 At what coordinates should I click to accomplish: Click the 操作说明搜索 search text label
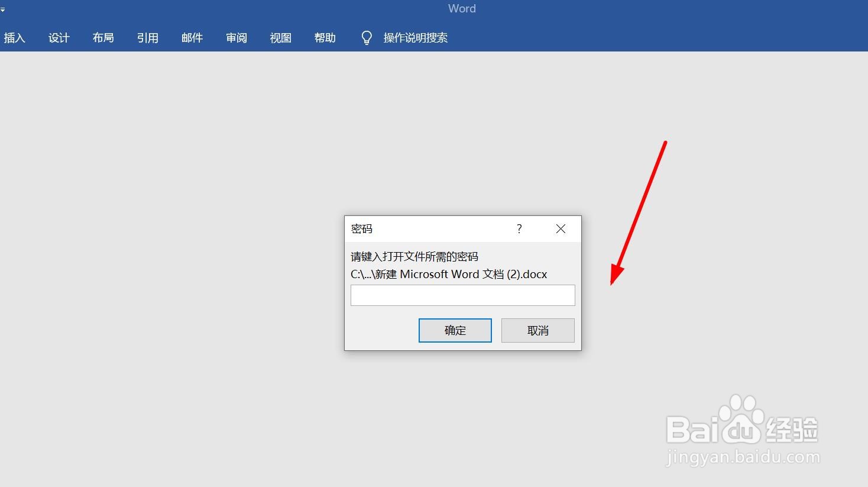pos(415,37)
